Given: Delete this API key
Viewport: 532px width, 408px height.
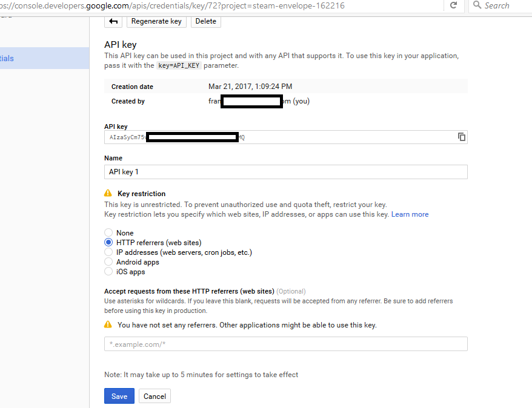Looking at the screenshot, I should click(x=205, y=21).
